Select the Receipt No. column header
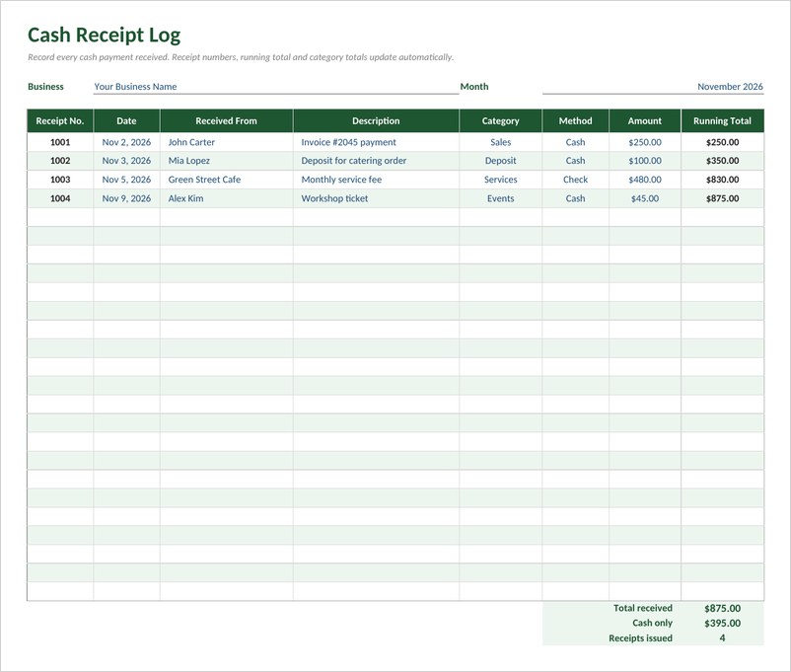This screenshot has height=672, width=791. coord(60,120)
